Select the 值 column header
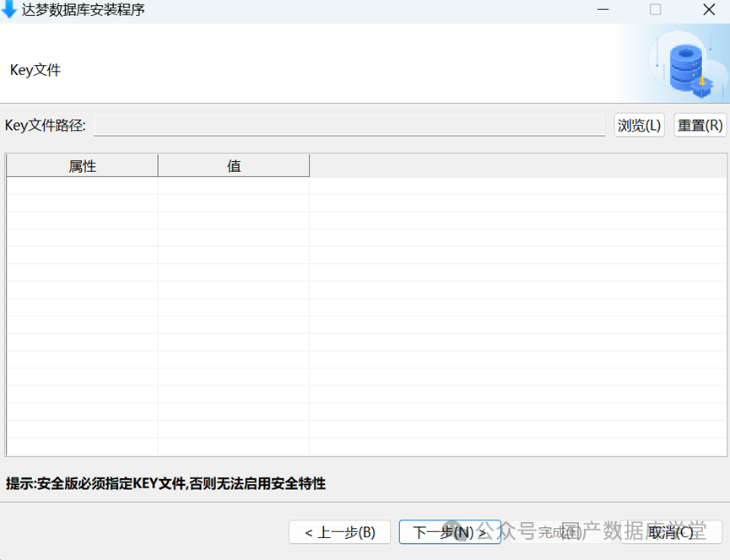 pyautogui.click(x=234, y=166)
